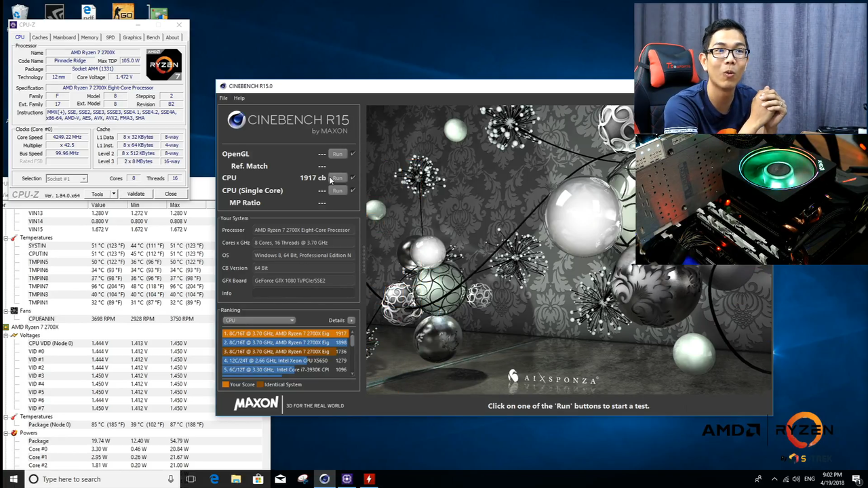This screenshot has width=868, height=488.
Task: Open File Explorer from the taskbar
Action: (x=236, y=479)
